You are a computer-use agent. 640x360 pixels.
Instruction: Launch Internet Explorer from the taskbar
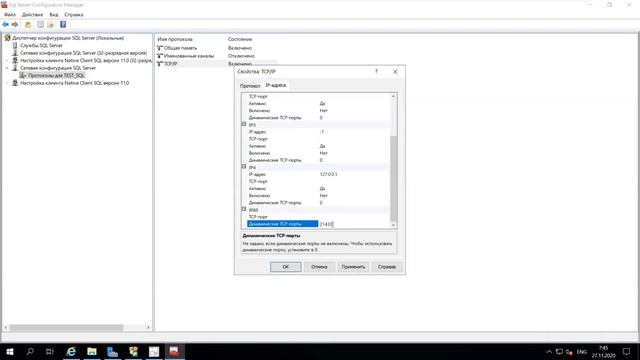pos(71,351)
